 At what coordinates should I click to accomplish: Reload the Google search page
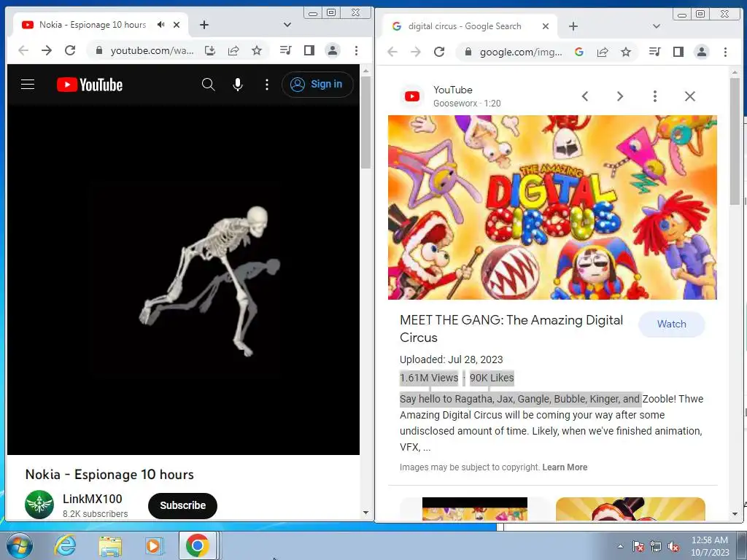click(x=439, y=52)
